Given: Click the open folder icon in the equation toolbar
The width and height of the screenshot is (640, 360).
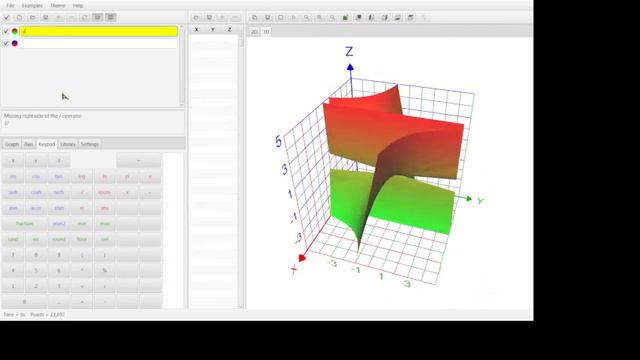Looking at the screenshot, I should pos(32,18).
